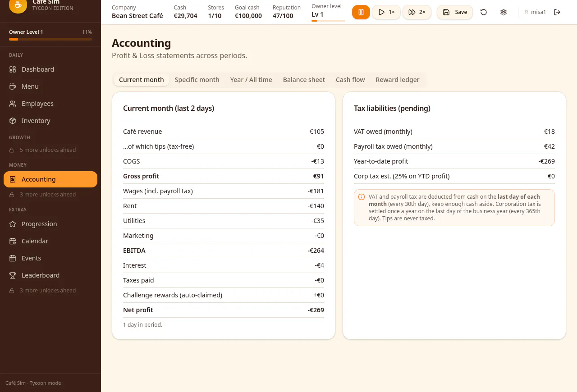The image size is (577, 392).
Task: Click the pause game button
Action: click(x=361, y=12)
